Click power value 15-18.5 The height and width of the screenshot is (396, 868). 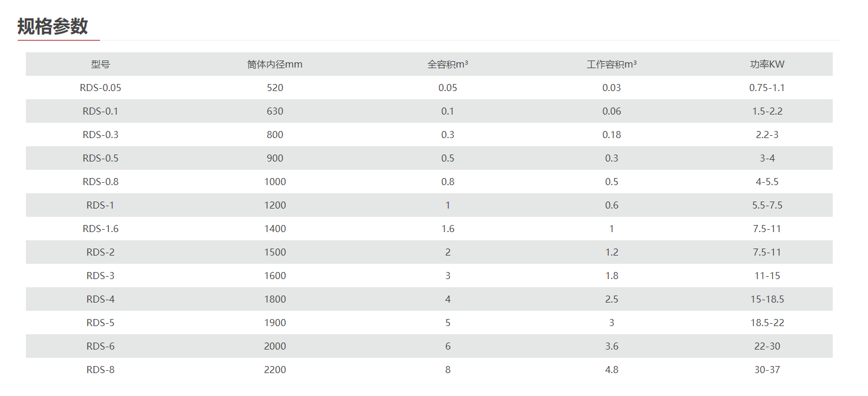[767, 299]
